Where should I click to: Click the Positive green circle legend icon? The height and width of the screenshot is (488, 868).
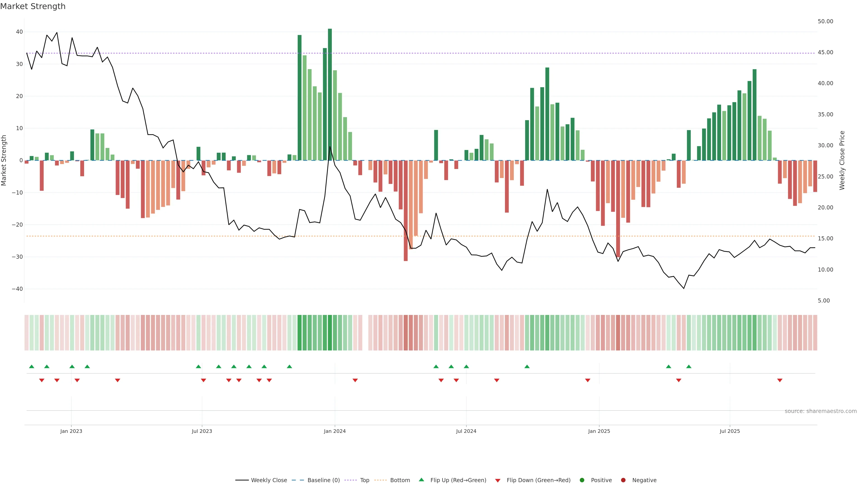[582, 480]
